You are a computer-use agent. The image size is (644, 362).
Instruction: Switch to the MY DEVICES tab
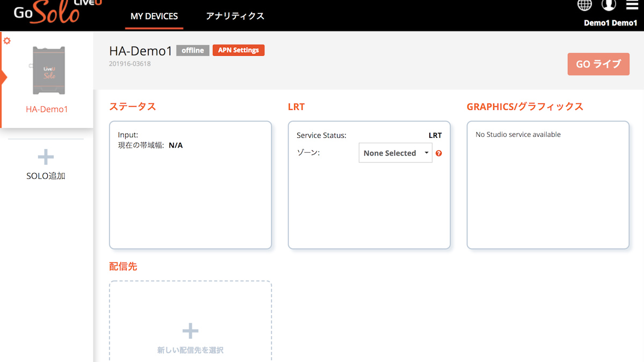point(154,16)
